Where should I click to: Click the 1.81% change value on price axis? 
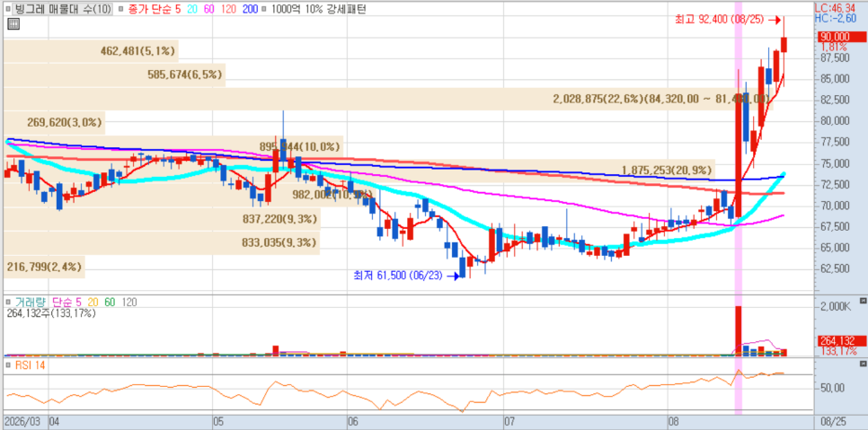834,47
